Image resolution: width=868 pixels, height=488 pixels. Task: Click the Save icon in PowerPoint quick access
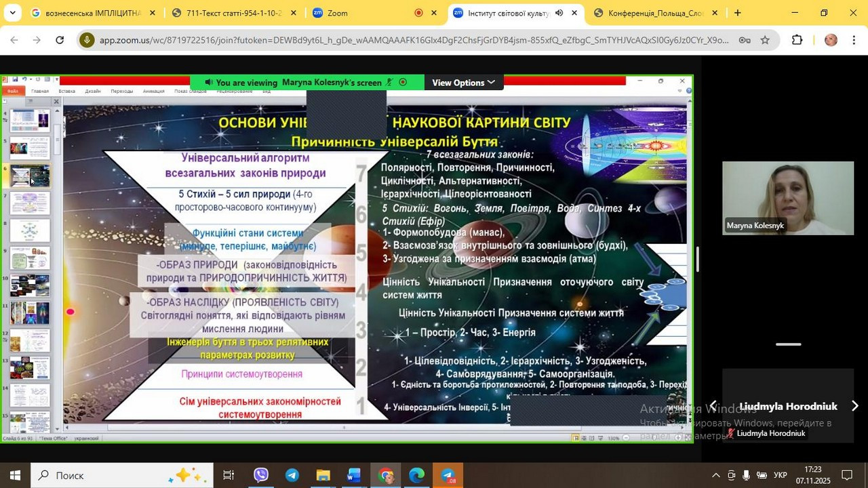15,80
